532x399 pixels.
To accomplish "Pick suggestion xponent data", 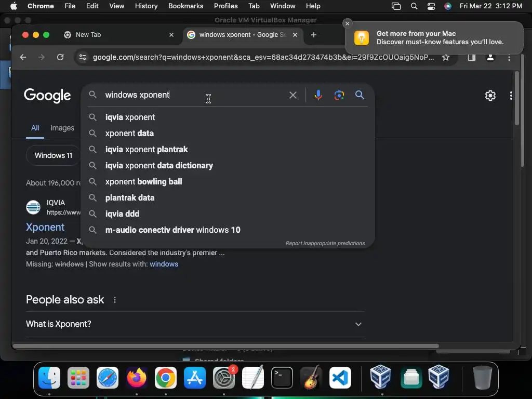I will [x=228, y=134].
